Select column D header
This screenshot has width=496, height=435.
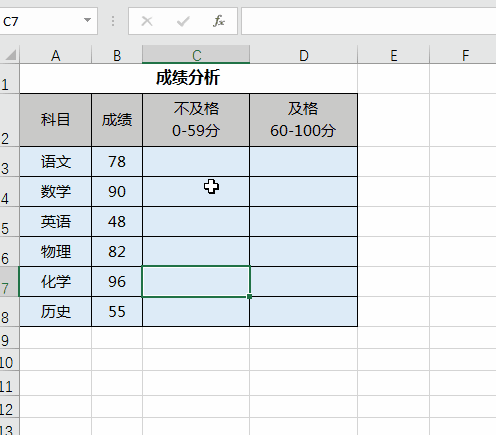click(304, 55)
